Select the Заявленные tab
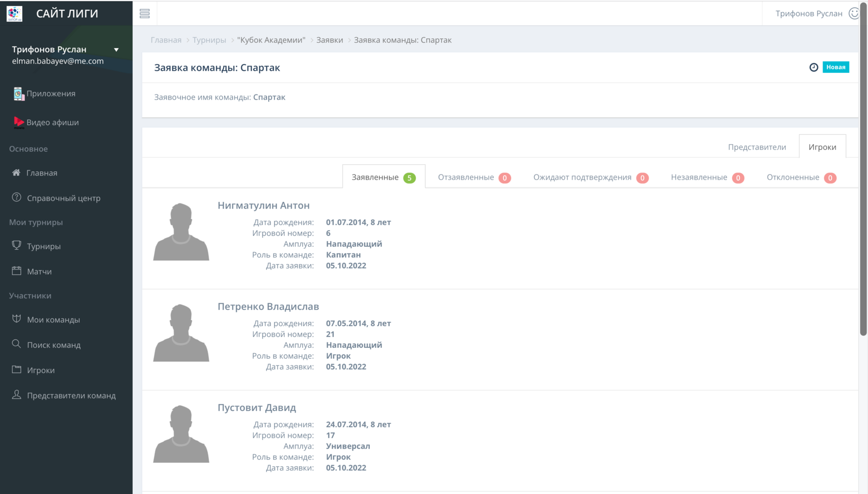The image size is (868, 494). point(383,177)
